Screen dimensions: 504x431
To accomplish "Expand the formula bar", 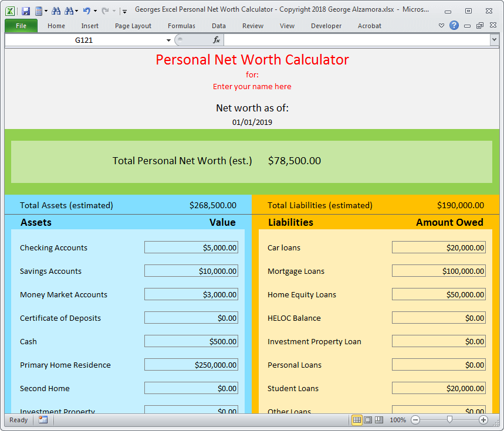I will [x=494, y=40].
